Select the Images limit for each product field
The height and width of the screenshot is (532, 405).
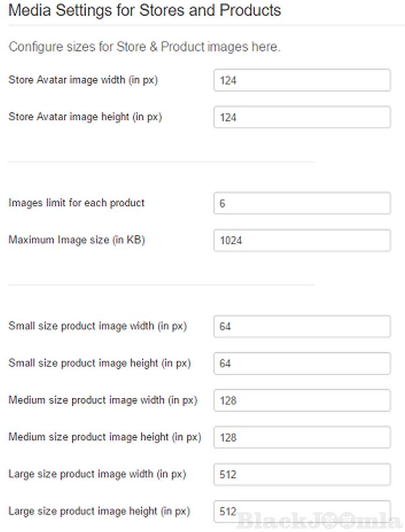302,204
